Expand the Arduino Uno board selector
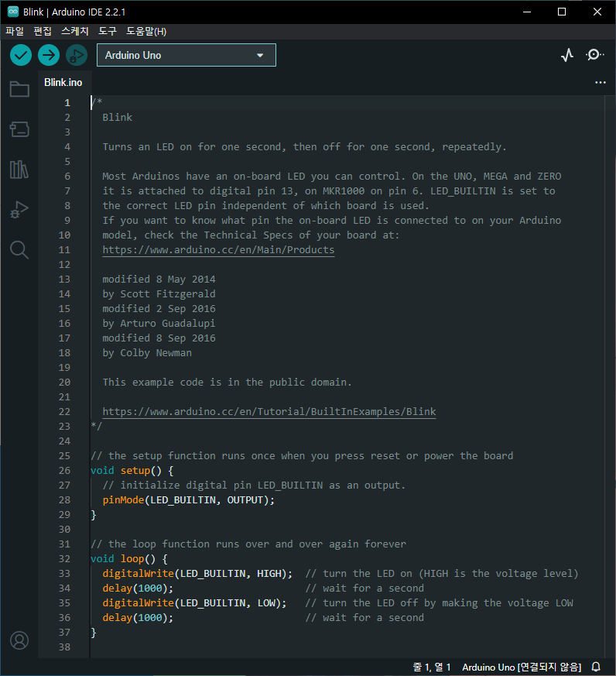 pyautogui.click(x=187, y=55)
